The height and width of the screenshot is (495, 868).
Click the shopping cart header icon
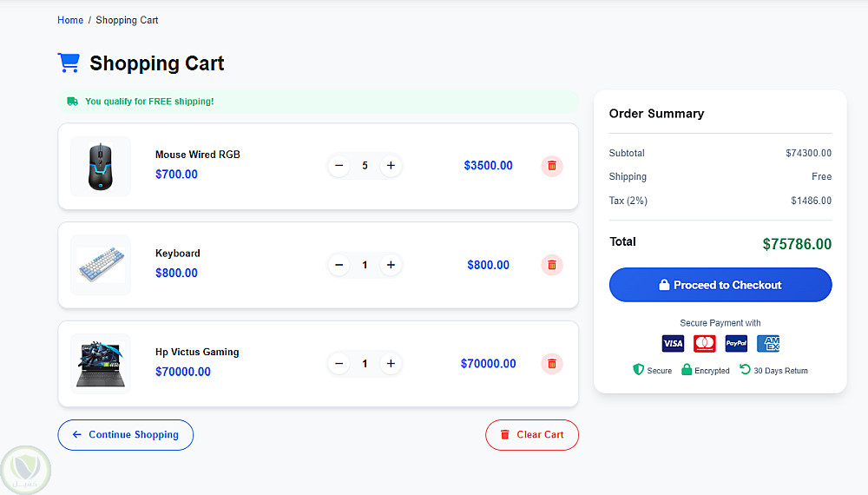69,63
